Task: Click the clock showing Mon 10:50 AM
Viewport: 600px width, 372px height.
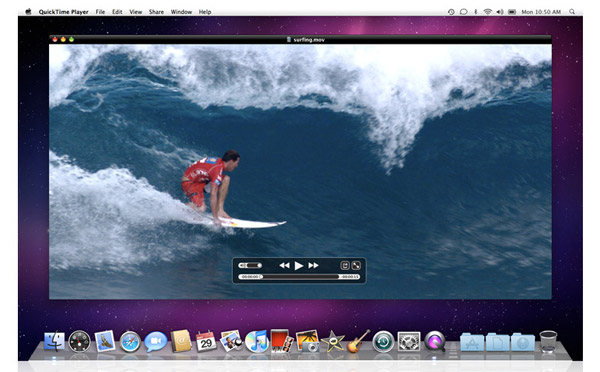Action: click(541, 12)
